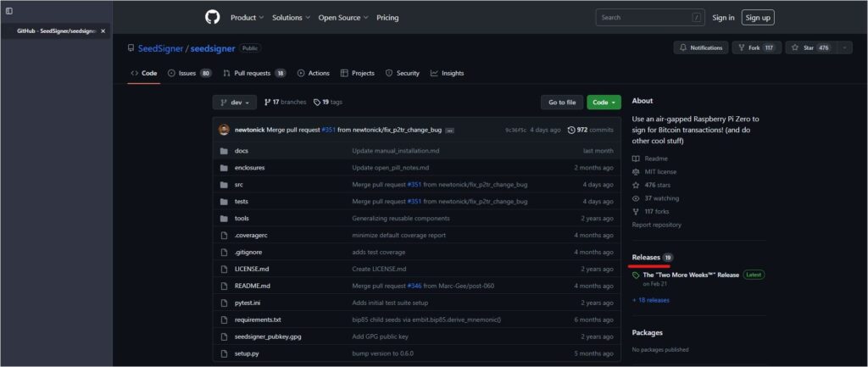Open the Pricing page
868x367 pixels.
tap(387, 18)
